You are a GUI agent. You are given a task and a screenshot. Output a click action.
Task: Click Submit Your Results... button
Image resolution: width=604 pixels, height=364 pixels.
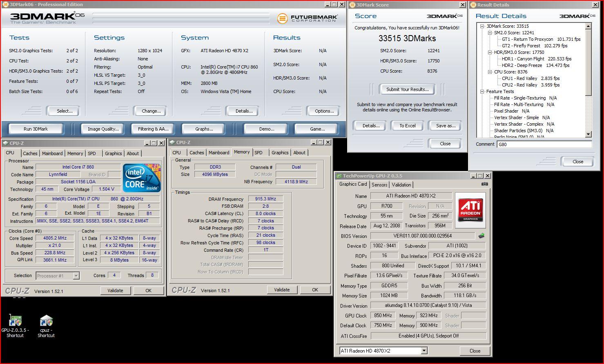click(x=408, y=89)
